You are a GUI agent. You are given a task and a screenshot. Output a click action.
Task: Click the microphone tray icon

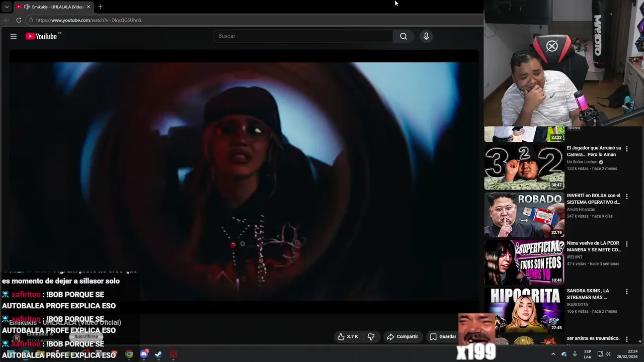(575, 354)
